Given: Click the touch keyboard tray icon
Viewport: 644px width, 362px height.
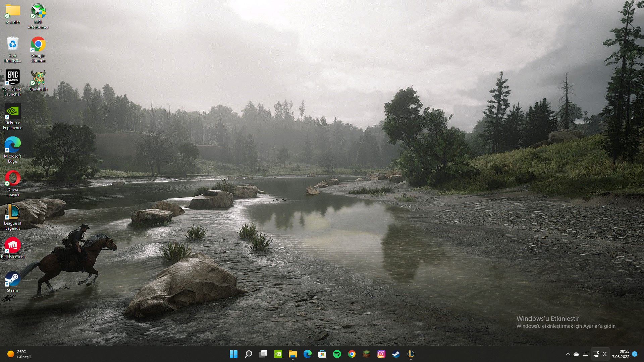Looking at the screenshot, I should coord(586,354).
